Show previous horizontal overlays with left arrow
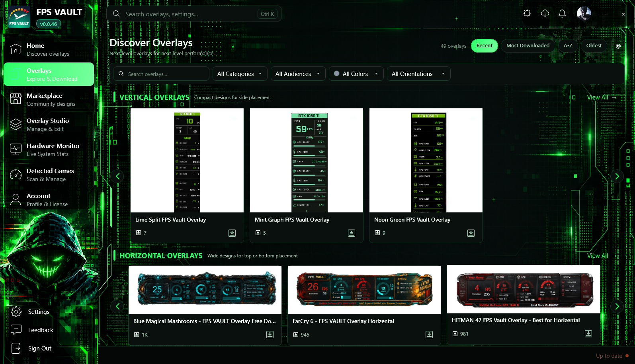 point(117,306)
